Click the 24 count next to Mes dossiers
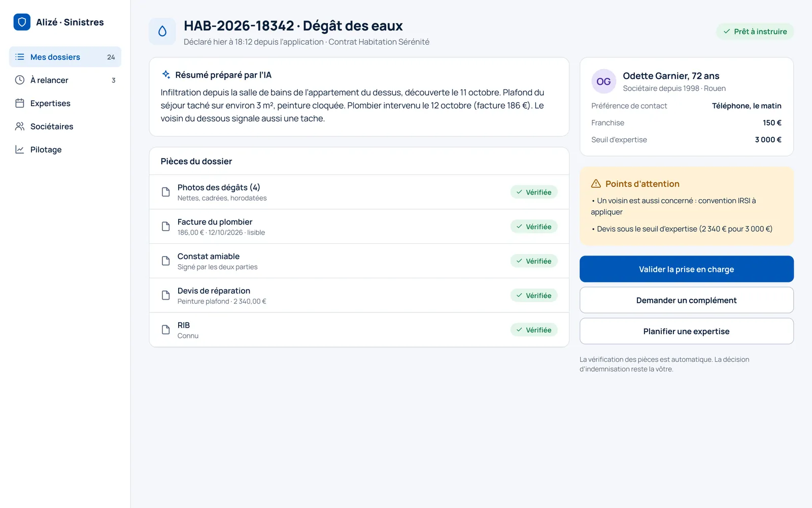 click(x=111, y=57)
